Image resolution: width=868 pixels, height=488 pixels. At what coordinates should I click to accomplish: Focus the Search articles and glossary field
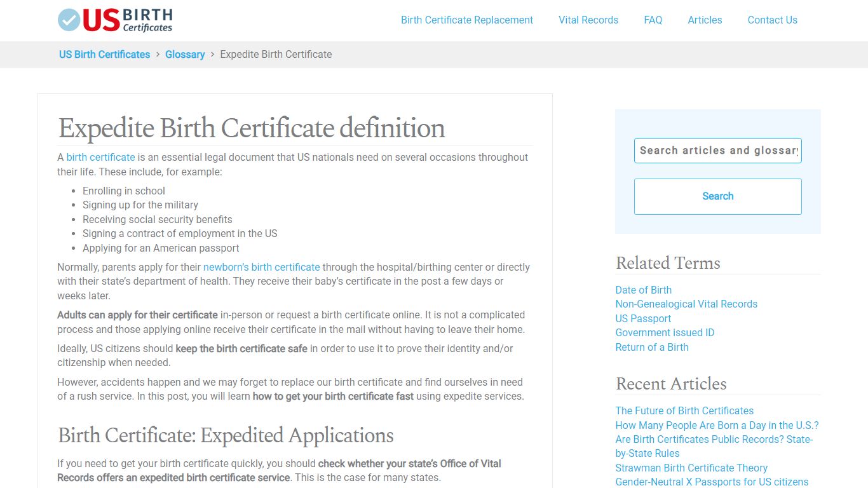tap(718, 151)
